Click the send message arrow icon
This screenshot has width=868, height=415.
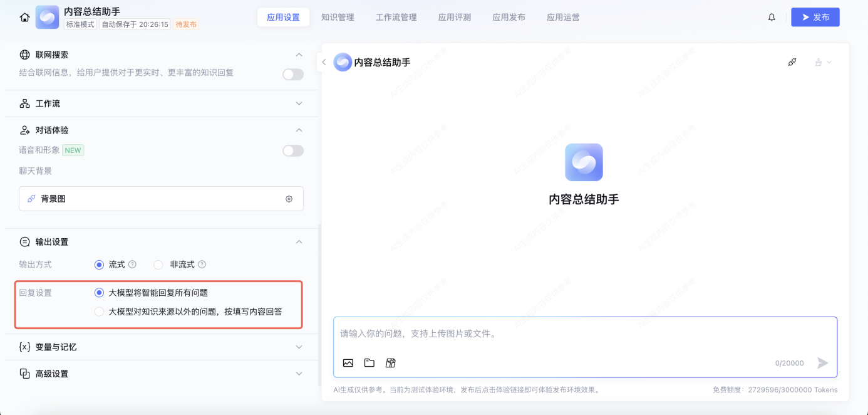tap(823, 363)
